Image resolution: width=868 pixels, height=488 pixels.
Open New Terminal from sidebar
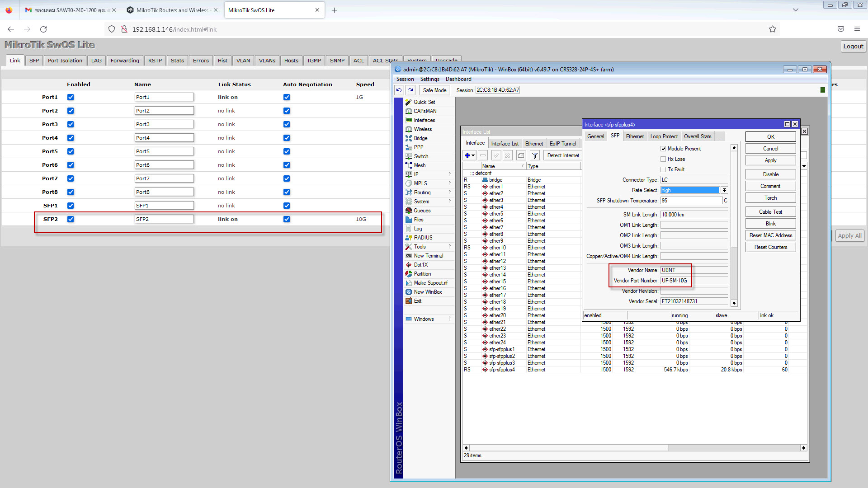[x=428, y=256]
